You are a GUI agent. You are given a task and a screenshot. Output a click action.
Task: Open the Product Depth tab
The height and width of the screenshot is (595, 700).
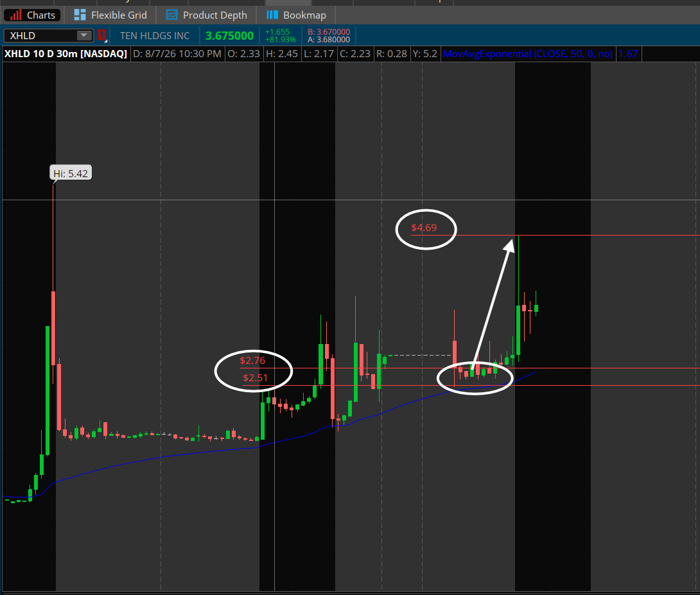(x=206, y=15)
